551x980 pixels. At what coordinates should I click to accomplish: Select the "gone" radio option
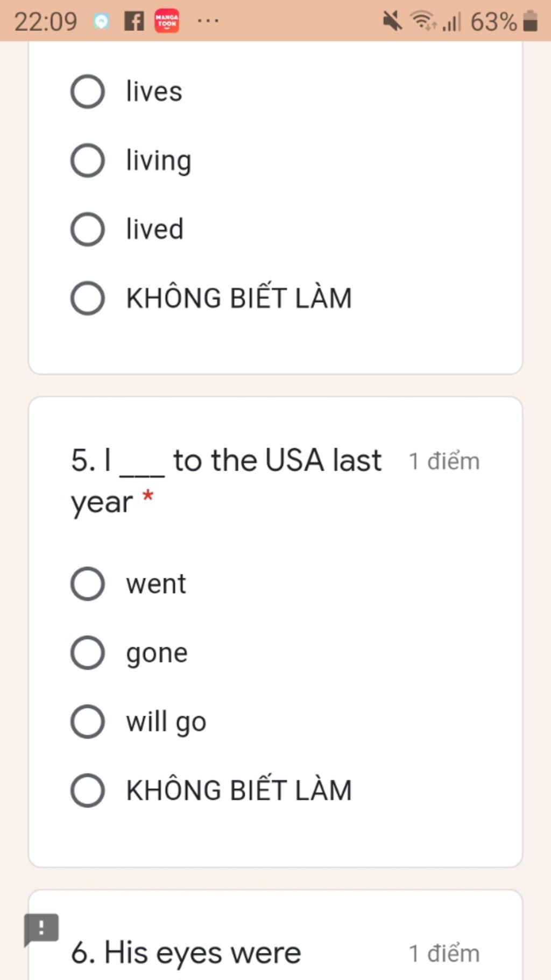point(88,653)
